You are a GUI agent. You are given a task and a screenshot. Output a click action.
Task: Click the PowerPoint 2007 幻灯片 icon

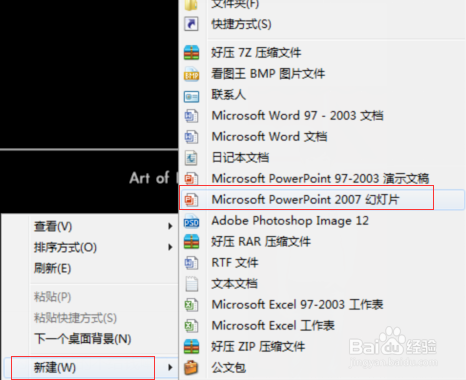tap(191, 200)
